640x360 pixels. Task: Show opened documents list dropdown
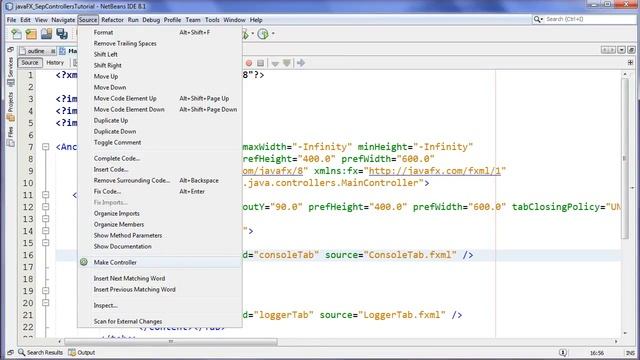pos(621,50)
